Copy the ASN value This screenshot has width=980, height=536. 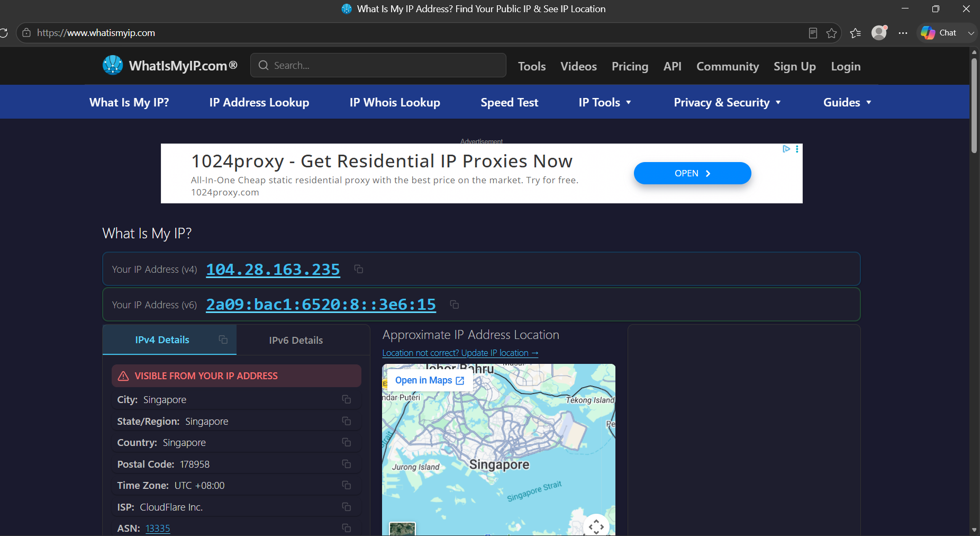coord(347,528)
